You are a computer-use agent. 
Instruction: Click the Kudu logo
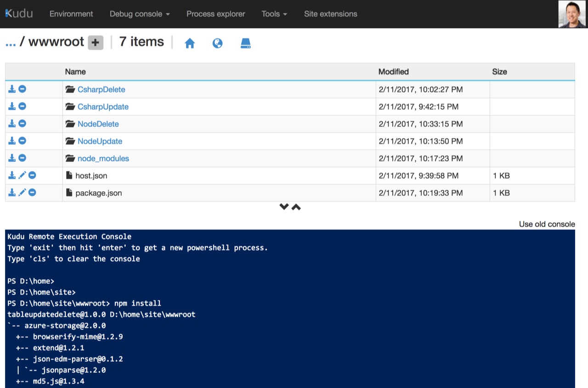[x=19, y=13]
